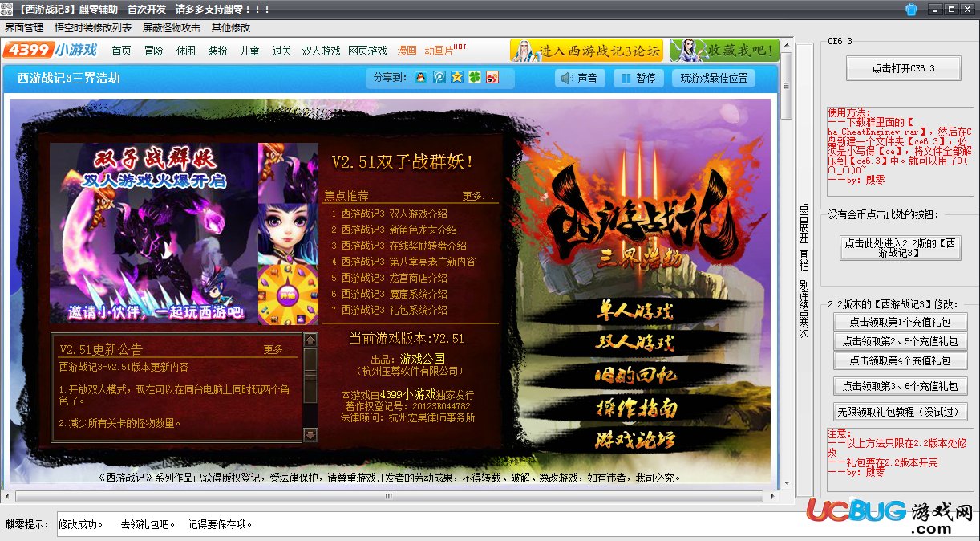Open the 动画片 HOT link
This screenshot has width=980, height=541.
[x=445, y=50]
